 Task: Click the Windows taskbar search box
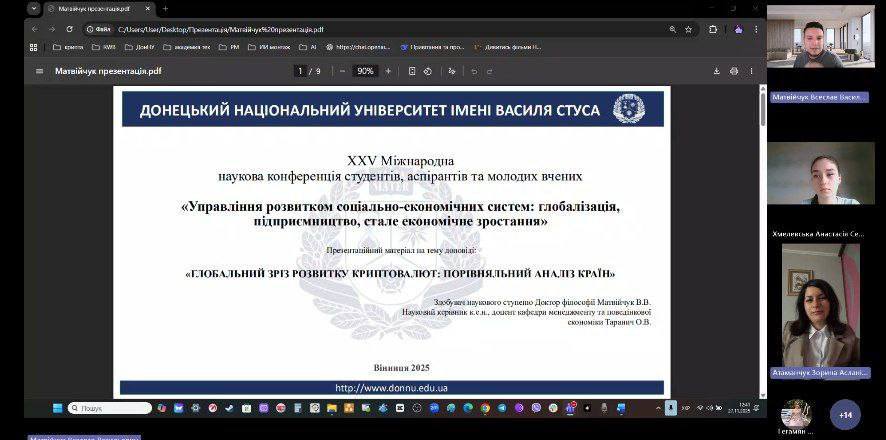click(x=110, y=408)
